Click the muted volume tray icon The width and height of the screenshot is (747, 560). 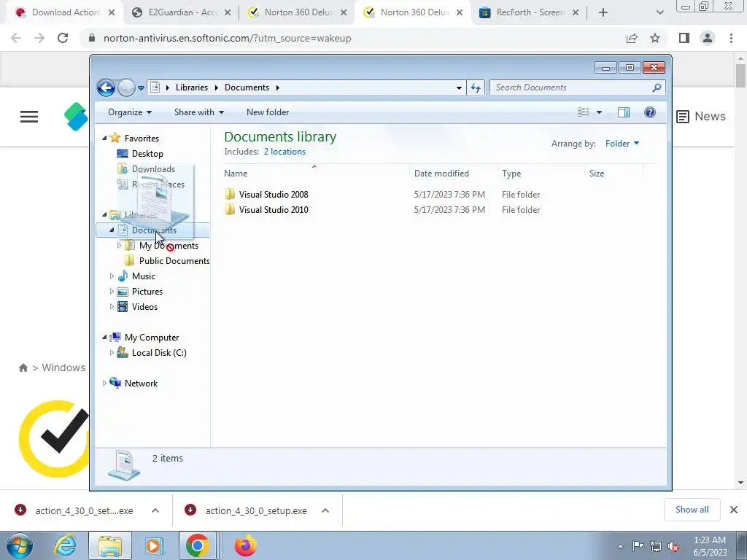pyautogui.click(x=673, y=546)
